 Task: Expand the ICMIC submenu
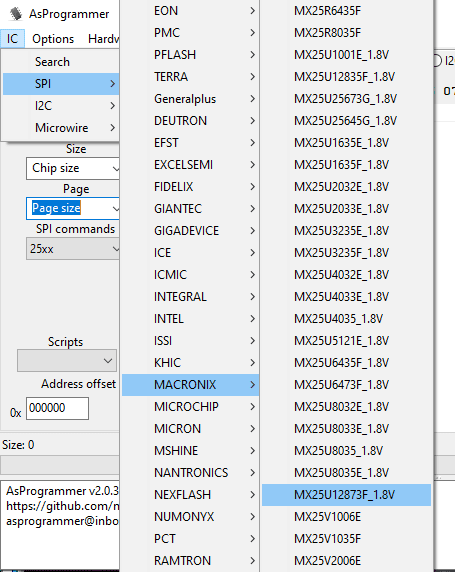click(x=190, y=274)
